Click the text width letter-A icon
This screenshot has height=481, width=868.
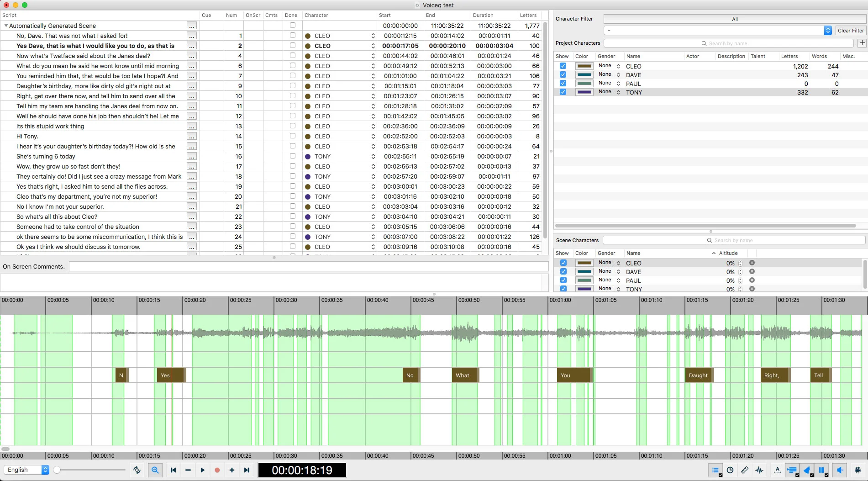coord(778,470)
